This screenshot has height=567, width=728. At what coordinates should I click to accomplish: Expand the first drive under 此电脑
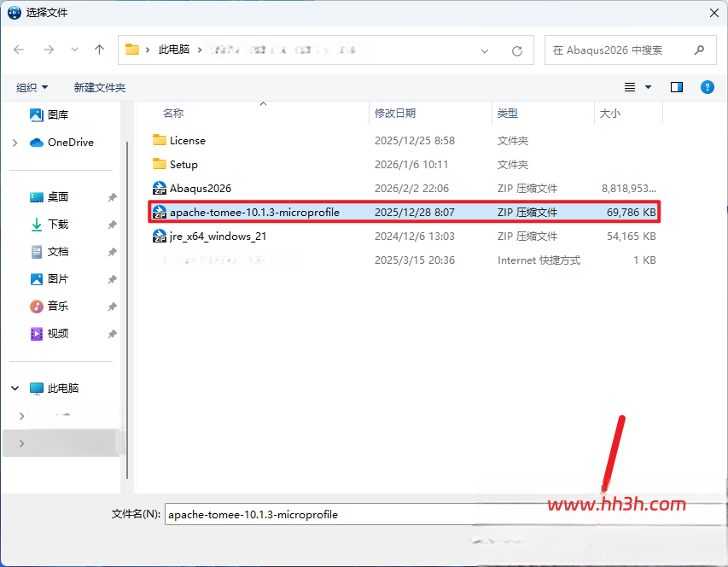[21, 416]
